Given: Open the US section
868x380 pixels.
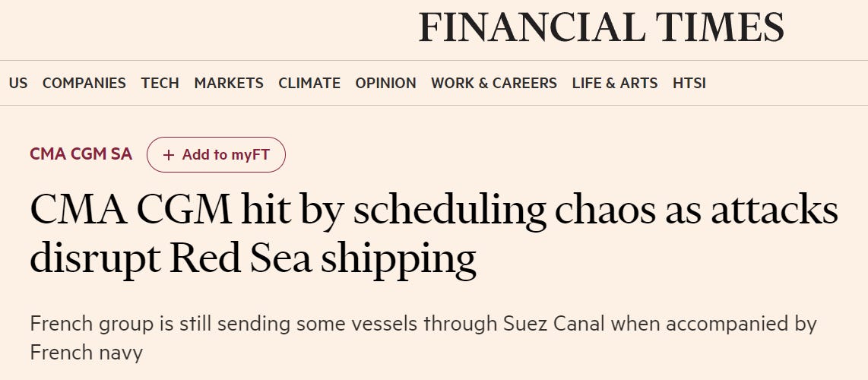Looking at the screenshot, I should (18, 84).
